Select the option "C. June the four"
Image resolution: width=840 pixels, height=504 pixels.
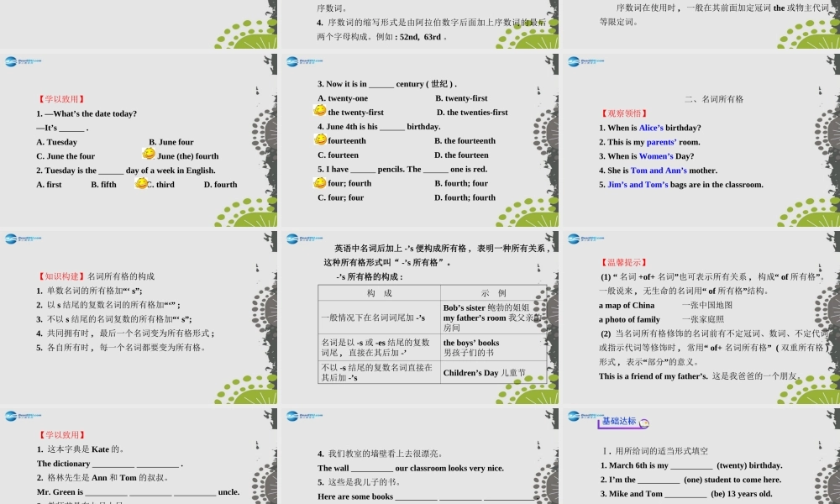[x=66, y=156]
